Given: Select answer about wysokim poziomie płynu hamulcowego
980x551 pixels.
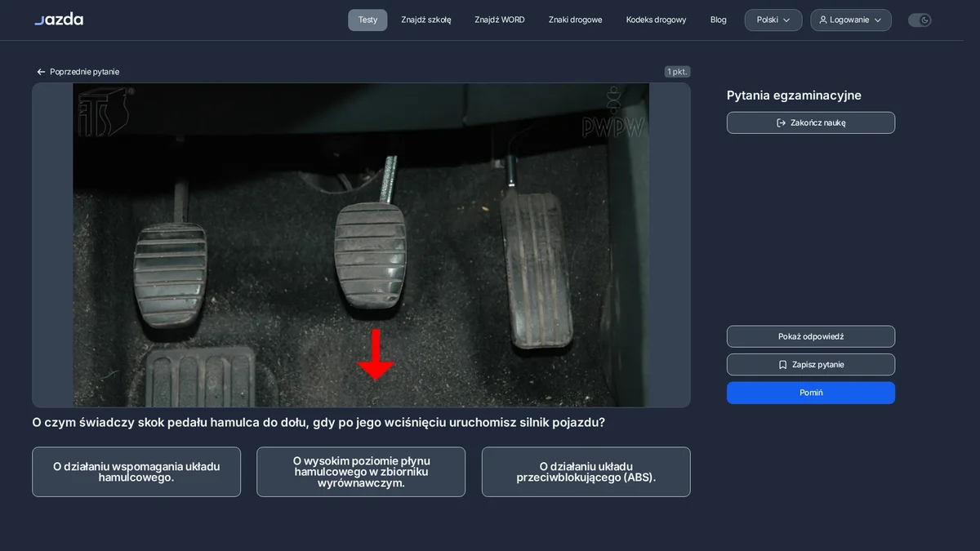Looking at the screenshot, I should tap(361, 472).
